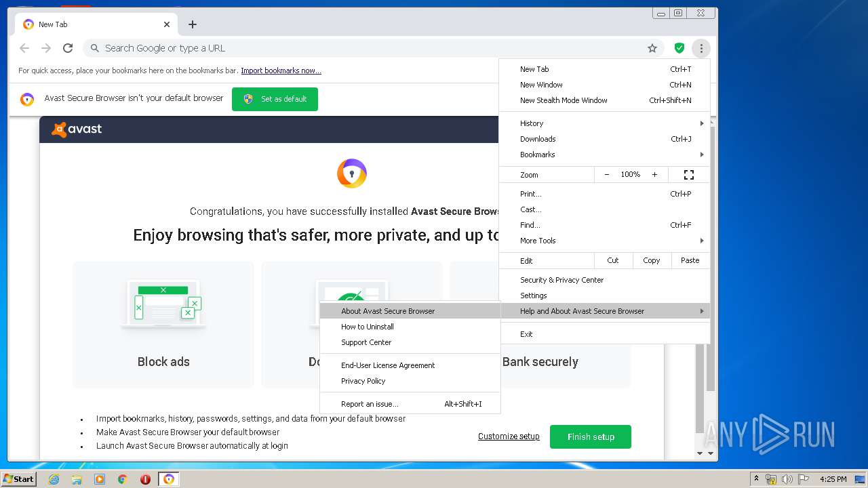Open the green shield Security & Privacy icon
Image resolution: width=868 pixels, height=488 pixels.
[679, 48]
